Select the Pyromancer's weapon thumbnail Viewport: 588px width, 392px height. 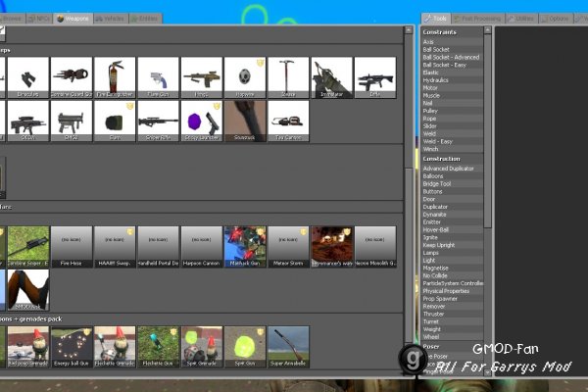332,247
